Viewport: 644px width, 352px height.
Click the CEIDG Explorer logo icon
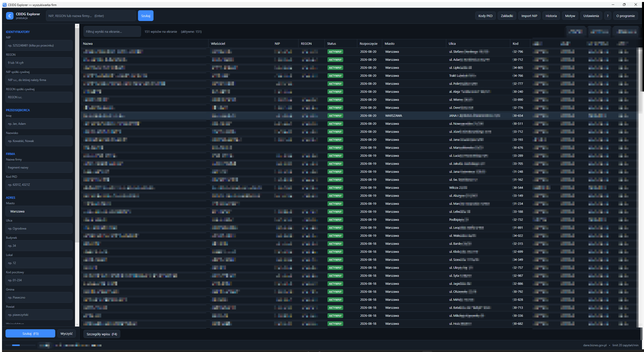[10, 16]
